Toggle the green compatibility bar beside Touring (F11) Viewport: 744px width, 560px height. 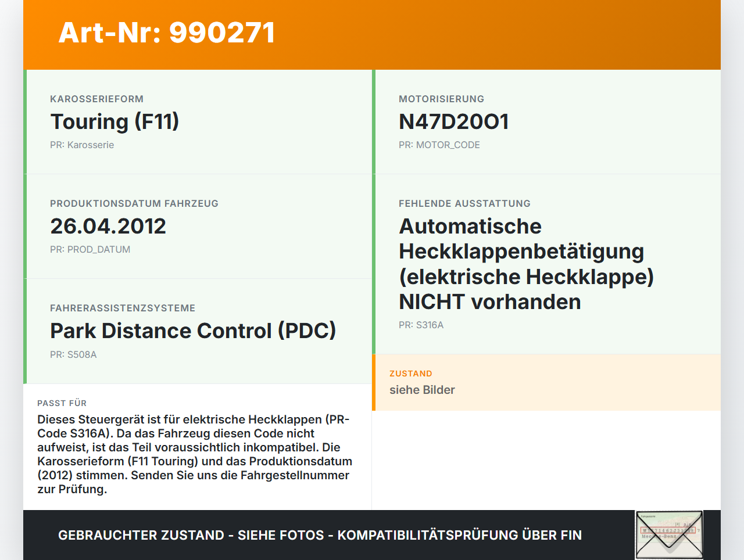coord(25,121)
